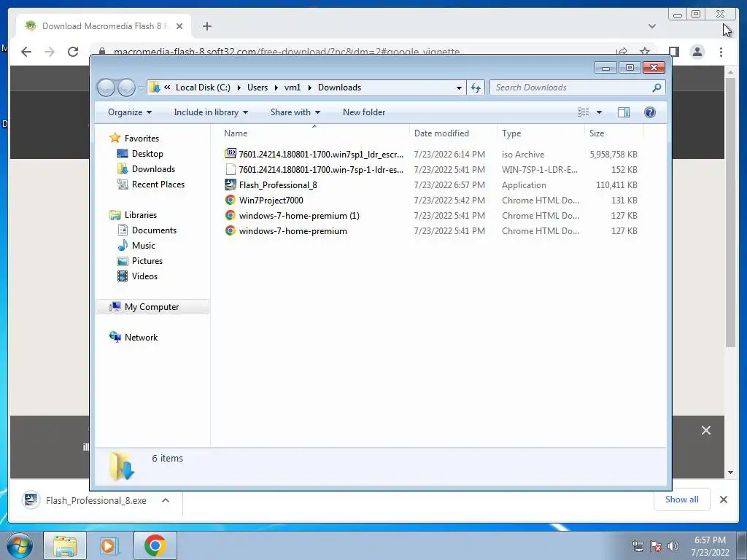Click the Libraries icon in navigation pane
Image resolution: width=747 pixels, height=560 pixels.
click(115, 215)
